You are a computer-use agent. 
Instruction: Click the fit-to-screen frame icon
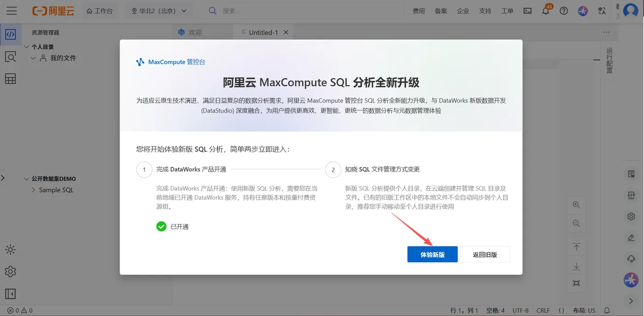(x=576, y=283)
